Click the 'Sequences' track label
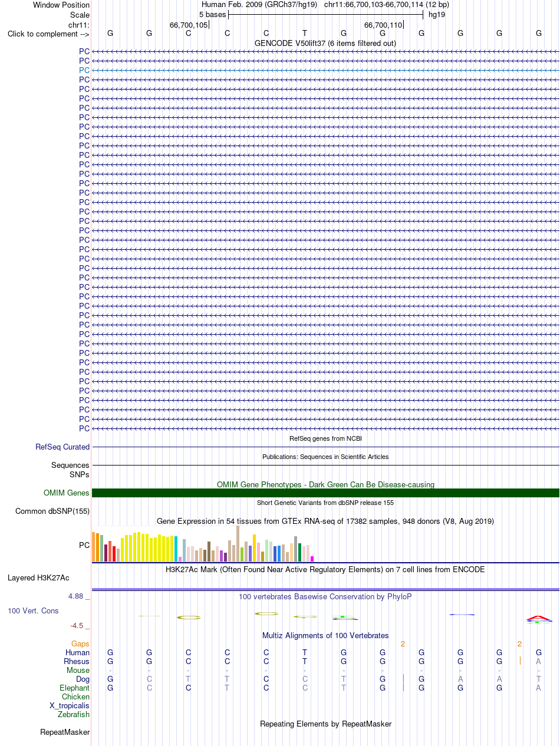The width and height of the screenshot is (560, 746). tap(70, 466)
